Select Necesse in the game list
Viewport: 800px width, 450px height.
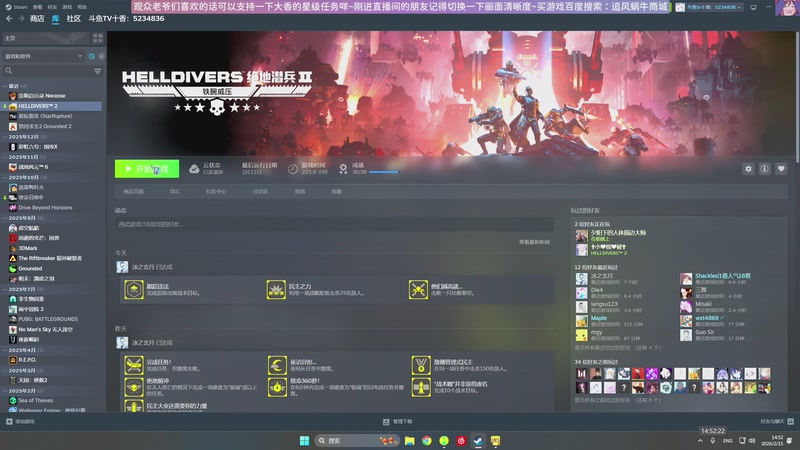(x=42, y=96)
